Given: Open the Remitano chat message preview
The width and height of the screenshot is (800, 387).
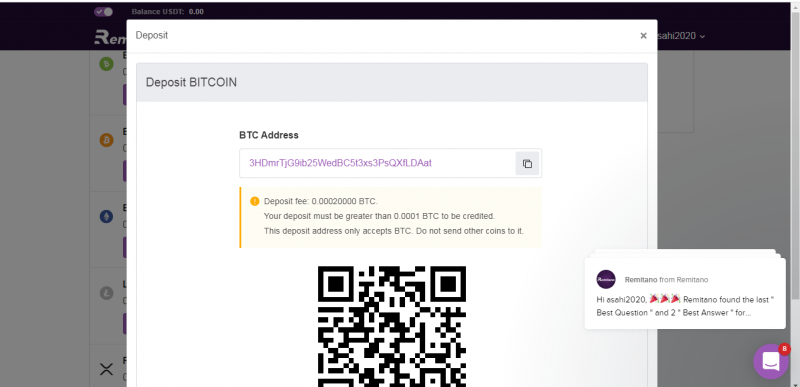Looking at the screenshot, I should 685,293.
